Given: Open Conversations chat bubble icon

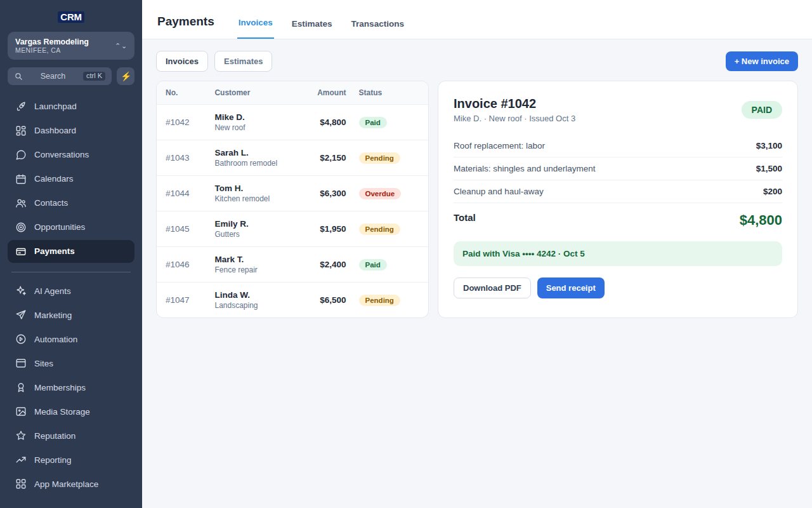Looking at the screenshot, I should pyautogui.click(x=21, y=155).
